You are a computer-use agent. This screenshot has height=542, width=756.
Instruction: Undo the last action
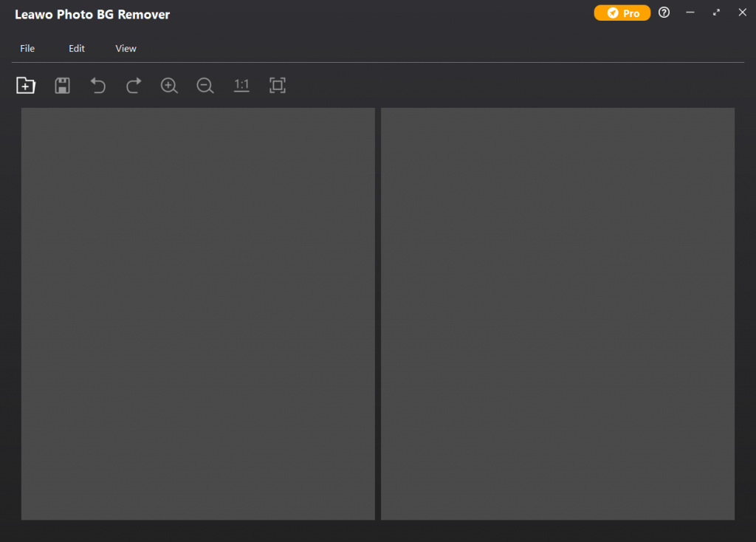(97, 85)
